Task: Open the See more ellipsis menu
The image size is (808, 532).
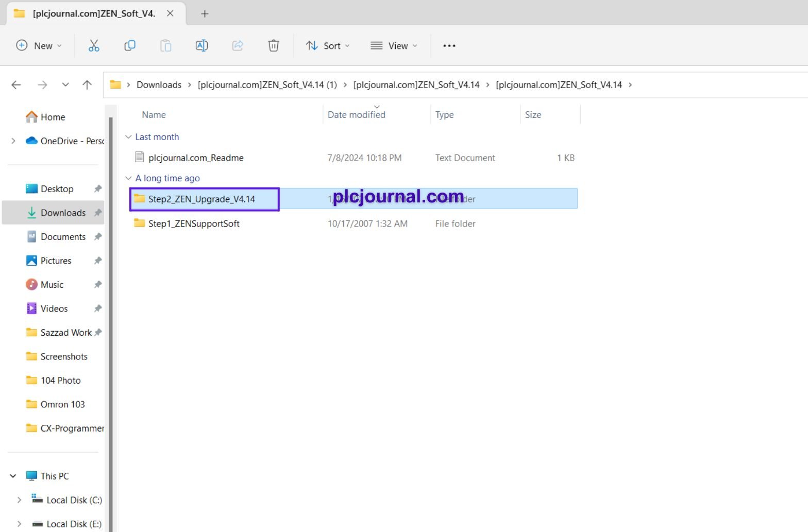Action: [449, 46]
